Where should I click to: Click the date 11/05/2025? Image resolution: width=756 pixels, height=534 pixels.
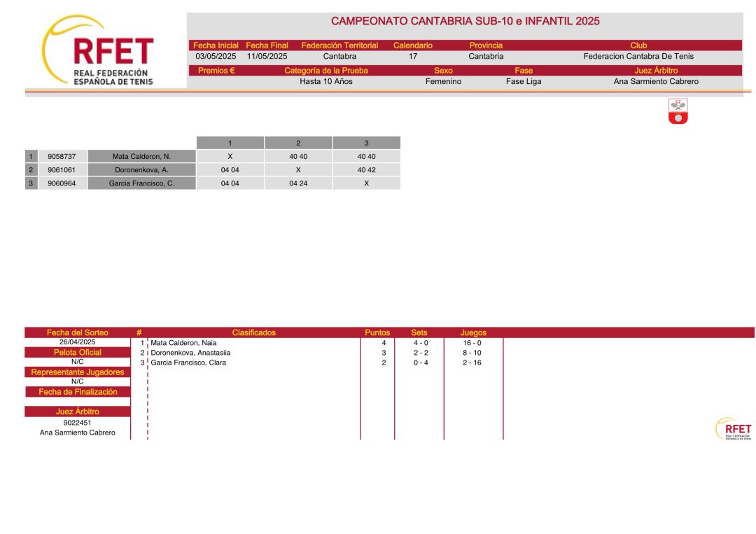click(x=267, y=57)
